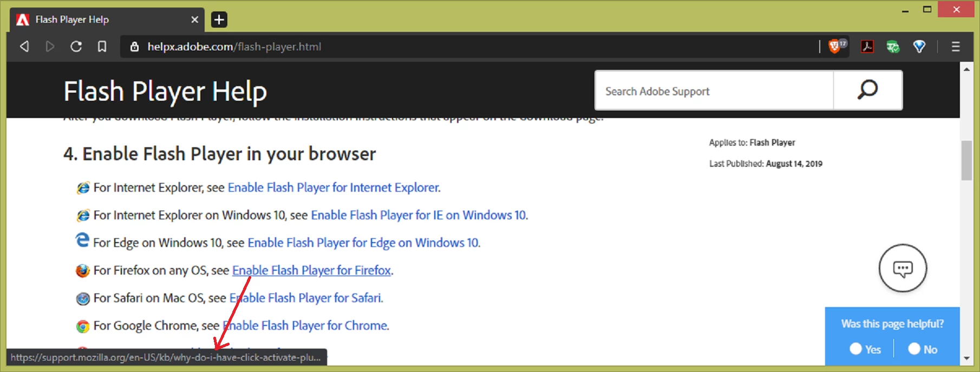This screenshot has height=372, width=980.
Task: Reload the Flash Player Help page
Action: pyautogui.click(x=76, y=47)
